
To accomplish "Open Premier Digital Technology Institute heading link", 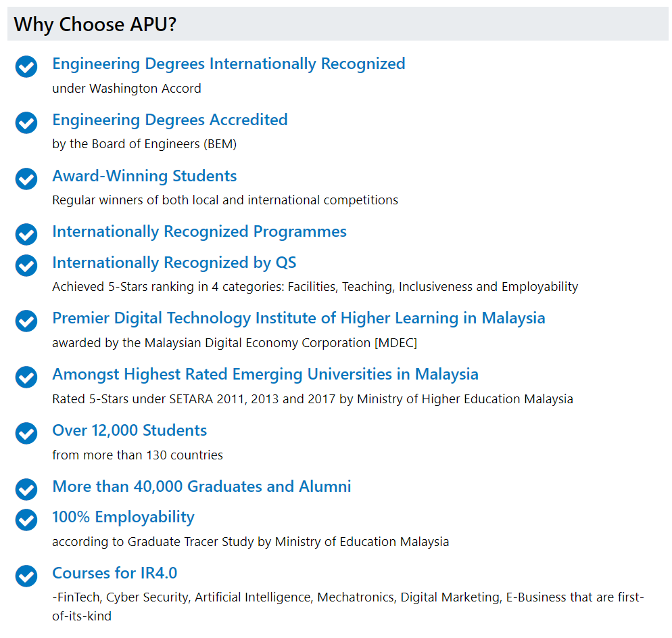I will click(299, 318).
